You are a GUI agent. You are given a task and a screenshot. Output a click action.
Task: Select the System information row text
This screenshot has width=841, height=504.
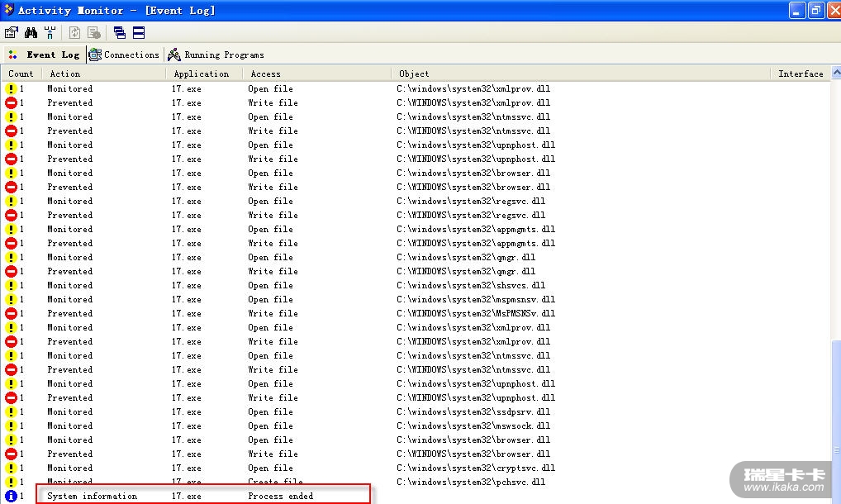[93, 496]
